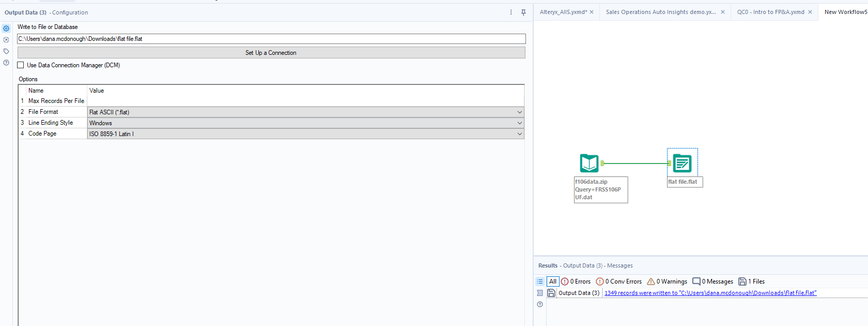Select the Code Page row name
Viewport: 868px width, 326px height.
pos(42,134)
